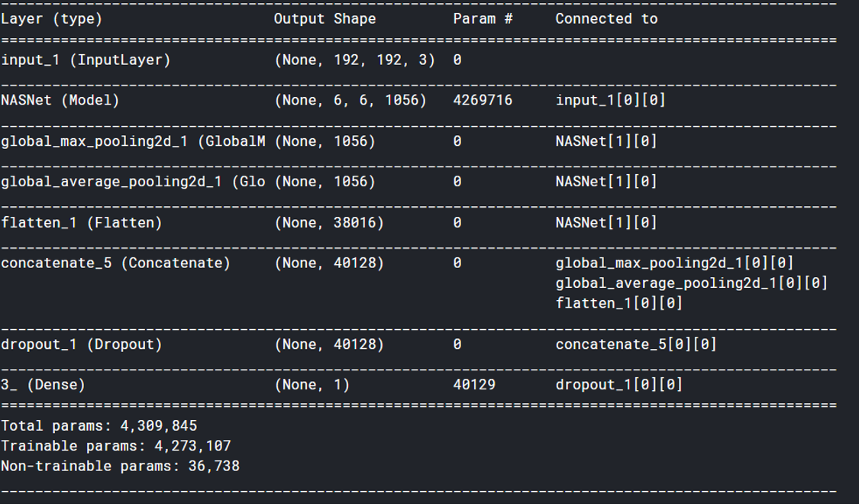This screenshot has height=504, width=859.
Task: Click the global_average_pooling2d_1 layer name
Action: (133, 182)
